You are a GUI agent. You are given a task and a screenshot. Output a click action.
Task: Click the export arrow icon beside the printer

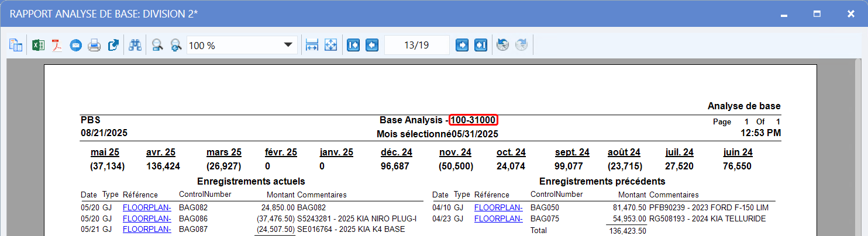point(113,45)
